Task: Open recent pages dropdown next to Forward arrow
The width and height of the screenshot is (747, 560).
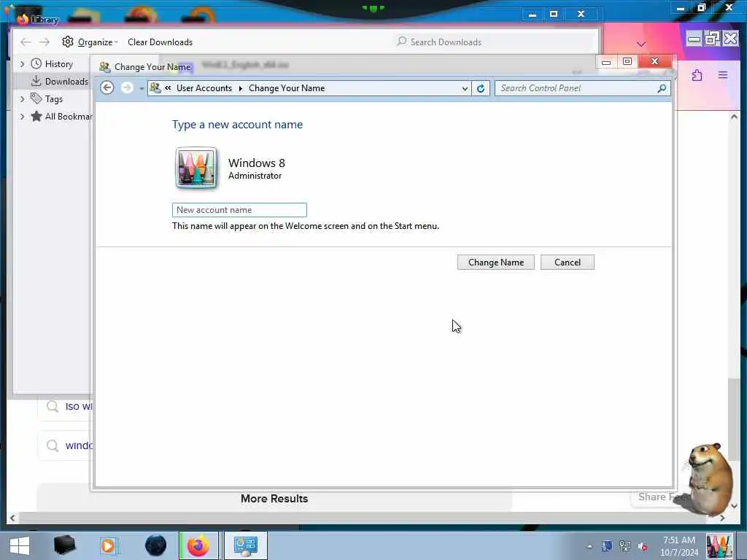Action: [x=142, y=88]
